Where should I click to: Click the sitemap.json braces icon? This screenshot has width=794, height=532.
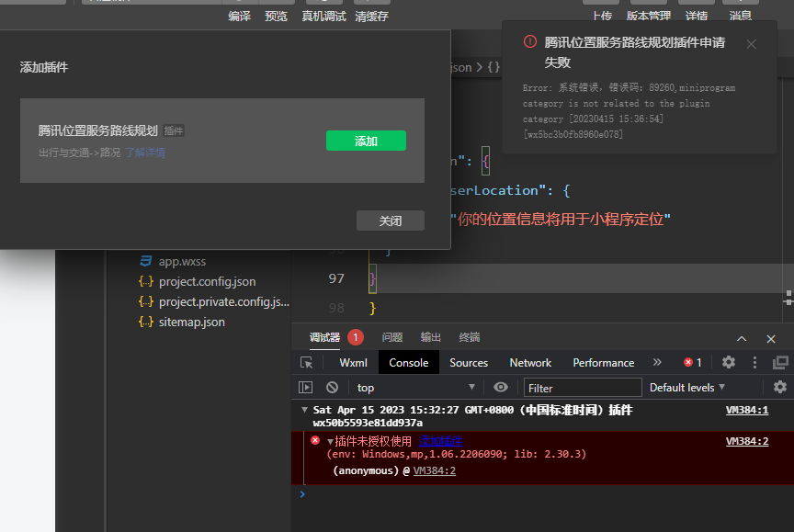[x=146, y=322]
